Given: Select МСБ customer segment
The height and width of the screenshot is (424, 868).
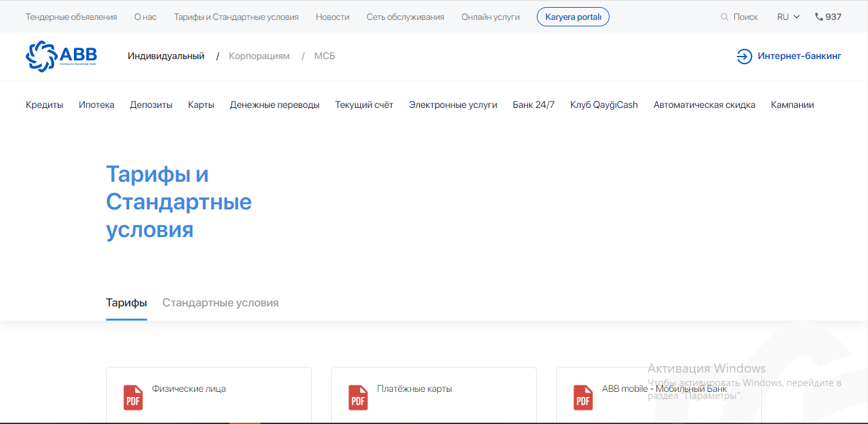Looking at the screenshot, I should 325,57.
